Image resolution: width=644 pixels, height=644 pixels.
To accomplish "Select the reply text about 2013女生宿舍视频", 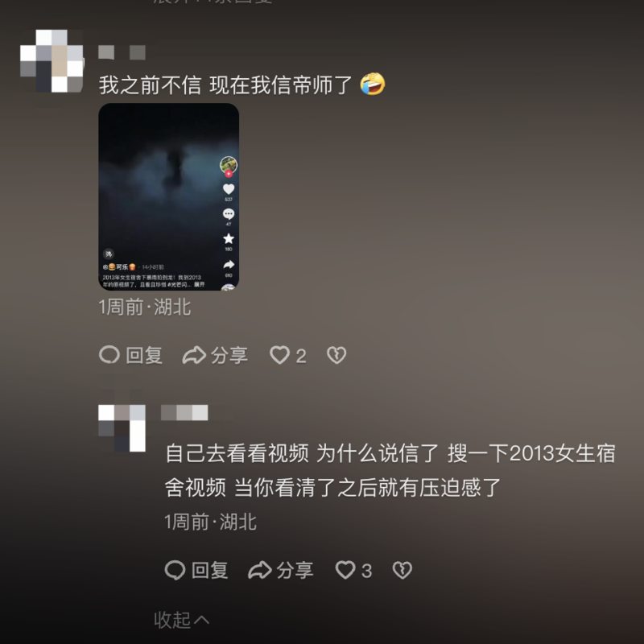I will pyautogui.click(x=390, y=470).
